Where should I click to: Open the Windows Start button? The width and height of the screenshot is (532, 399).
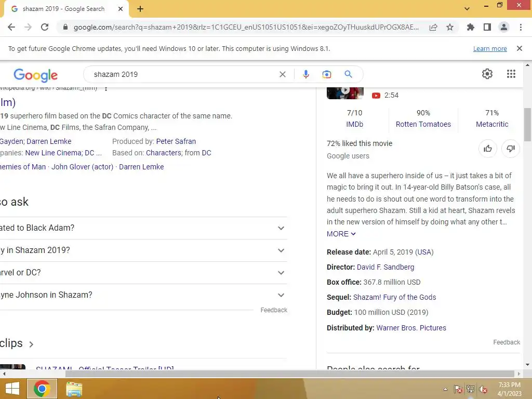coord(12,389)
